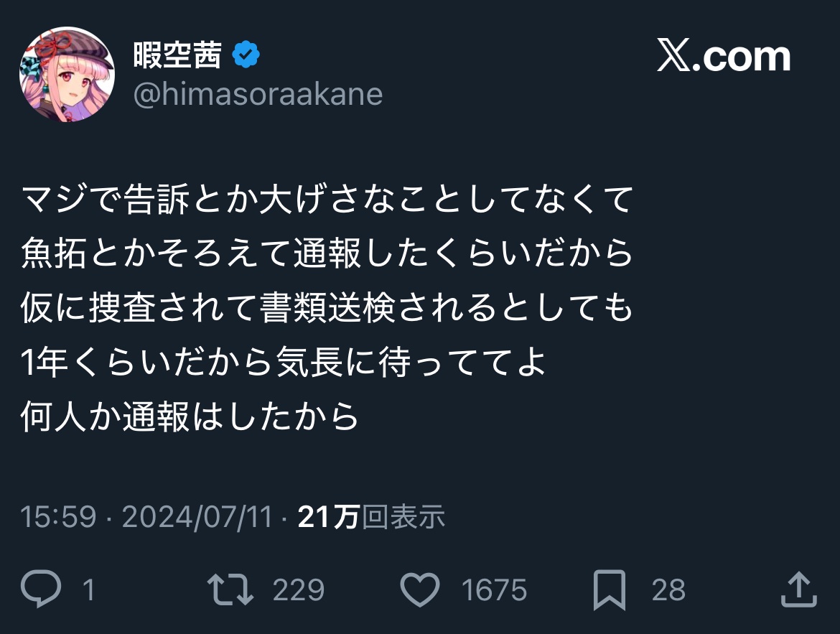Open the share menu via upload icon
This screenshot has width=840, height=634.
tap(798, 589)
